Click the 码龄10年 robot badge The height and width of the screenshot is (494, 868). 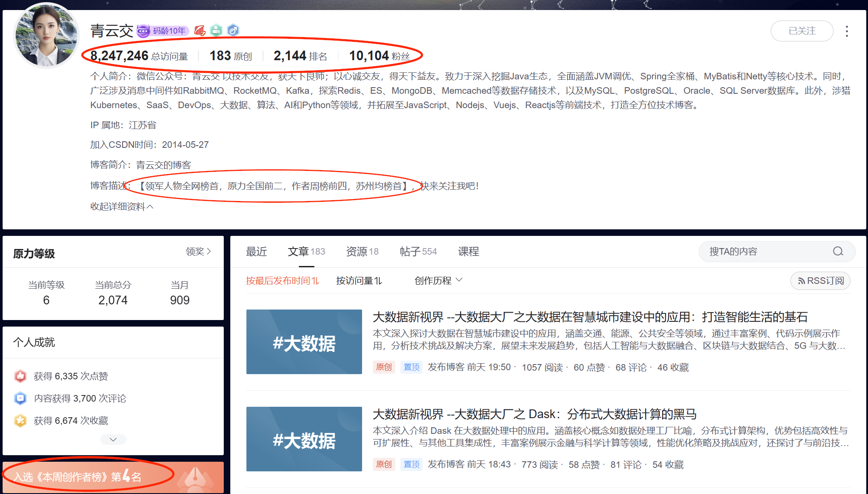[x=162, y=31]
